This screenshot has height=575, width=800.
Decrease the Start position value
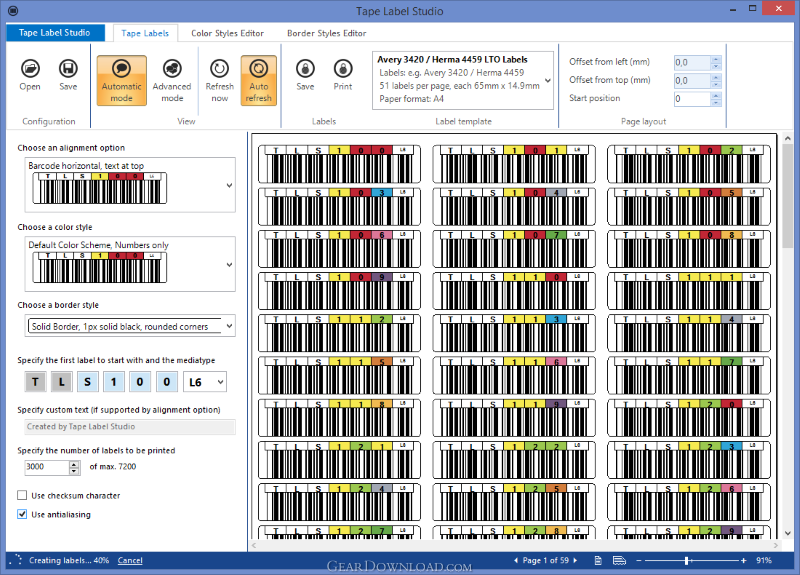(716, 103)
